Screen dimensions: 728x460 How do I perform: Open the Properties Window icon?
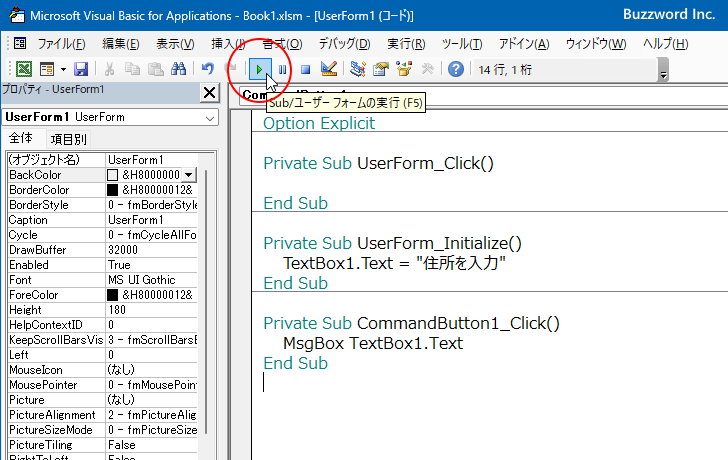point(381,69)
